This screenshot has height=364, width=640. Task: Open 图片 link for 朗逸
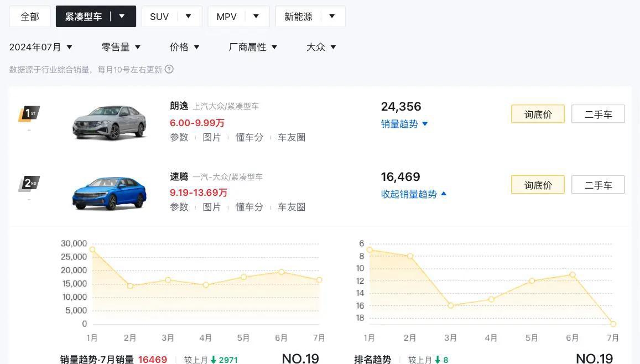click(212, 138)
